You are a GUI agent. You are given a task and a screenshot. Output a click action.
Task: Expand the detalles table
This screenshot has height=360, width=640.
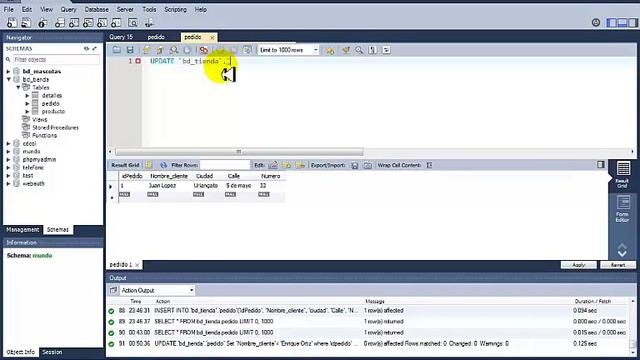pos(27,96)
